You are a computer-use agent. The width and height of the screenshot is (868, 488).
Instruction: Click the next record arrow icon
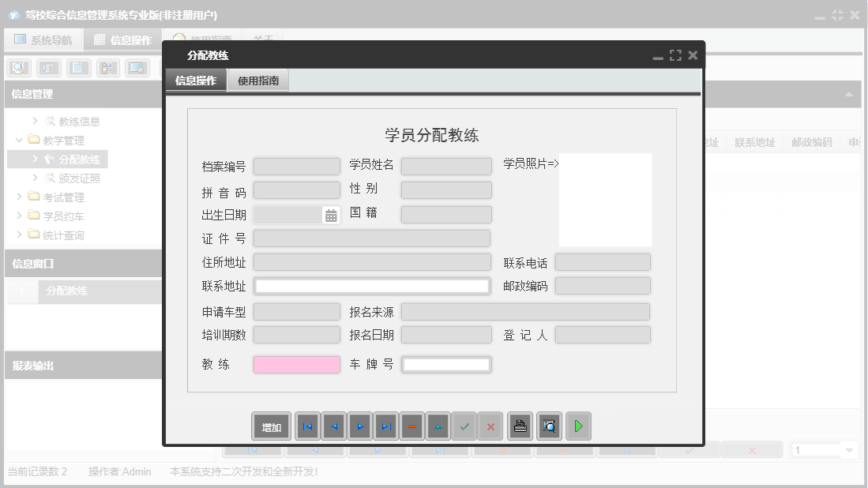pos(359,426)
